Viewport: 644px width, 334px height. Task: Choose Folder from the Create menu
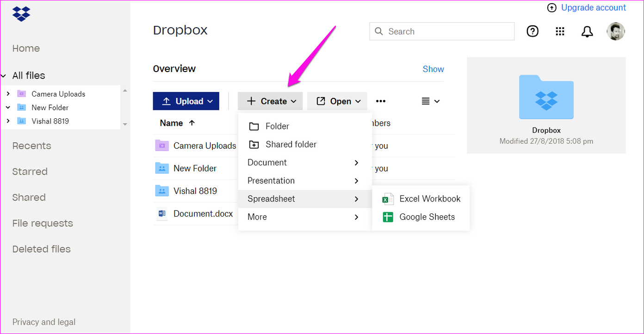pos(277,126)
